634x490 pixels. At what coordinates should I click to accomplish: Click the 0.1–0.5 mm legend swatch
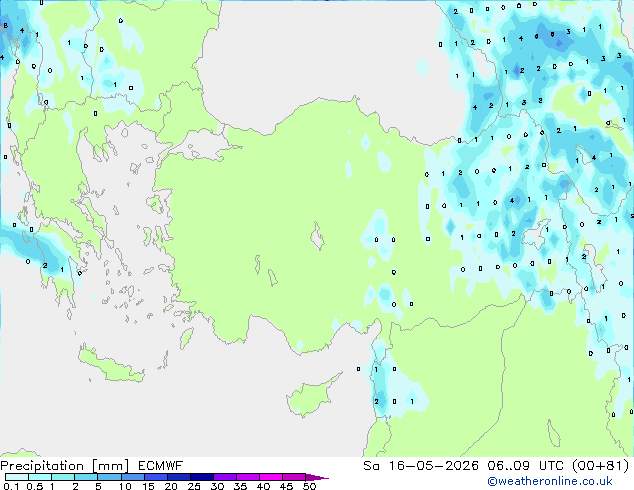[x=17, y=477]
